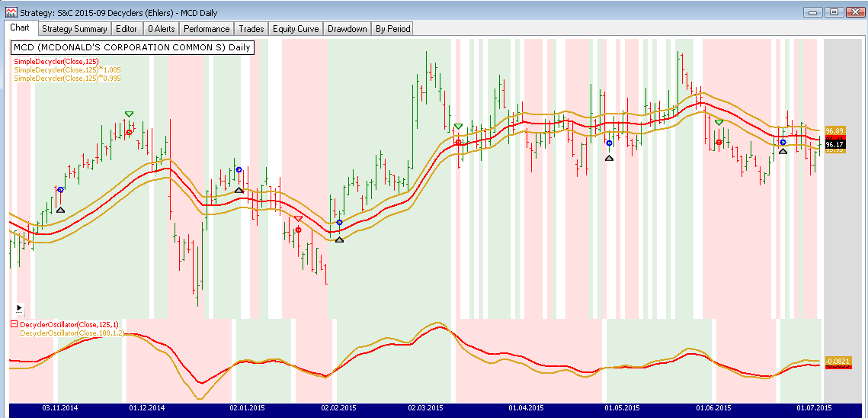
Task: Open the Drawdown tab
Action: (348, 29)
